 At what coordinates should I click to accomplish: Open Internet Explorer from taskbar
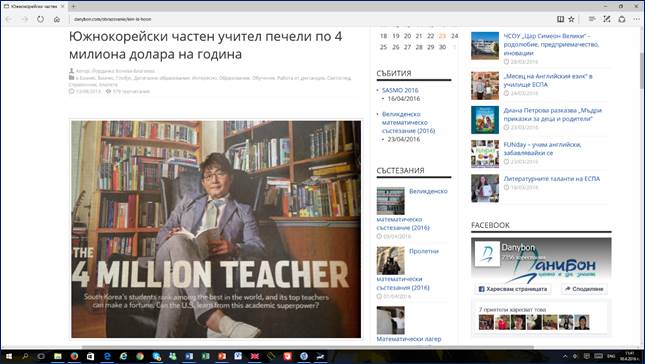(x=123, y=357)
